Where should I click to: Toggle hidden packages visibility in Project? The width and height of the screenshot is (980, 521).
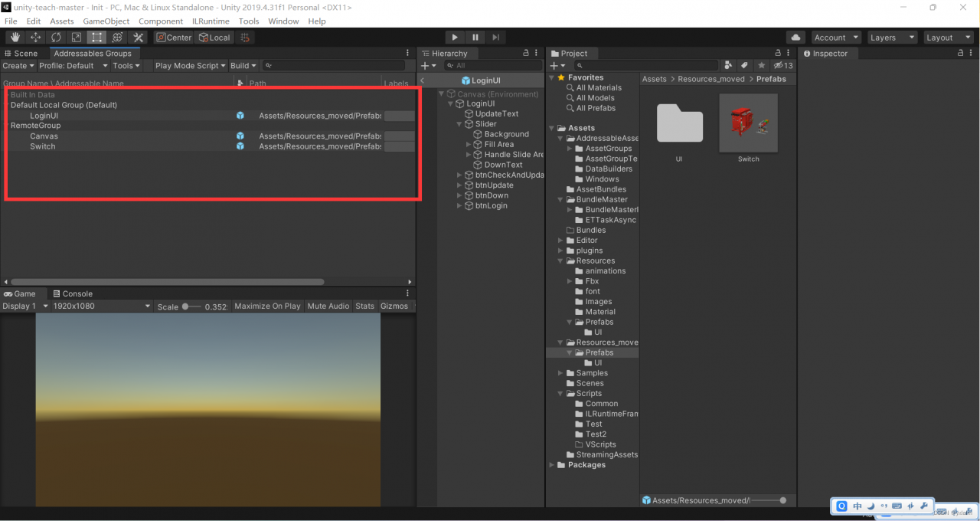(x=782, y=66)
